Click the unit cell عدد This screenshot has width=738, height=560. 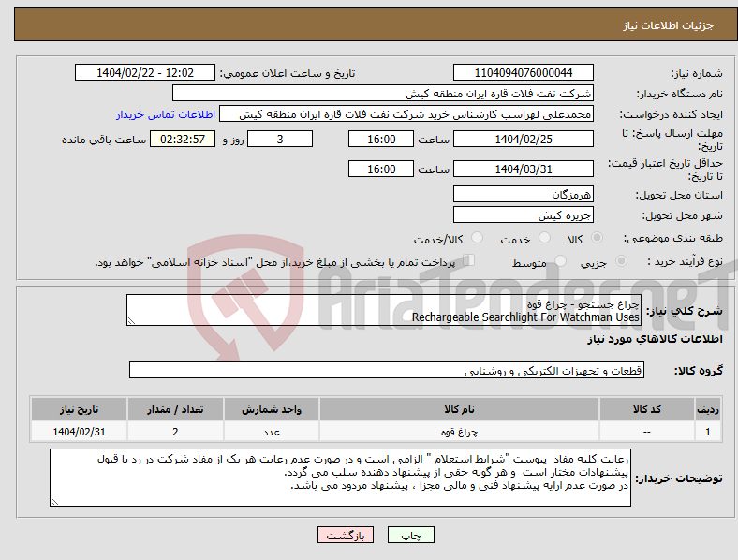272,432
